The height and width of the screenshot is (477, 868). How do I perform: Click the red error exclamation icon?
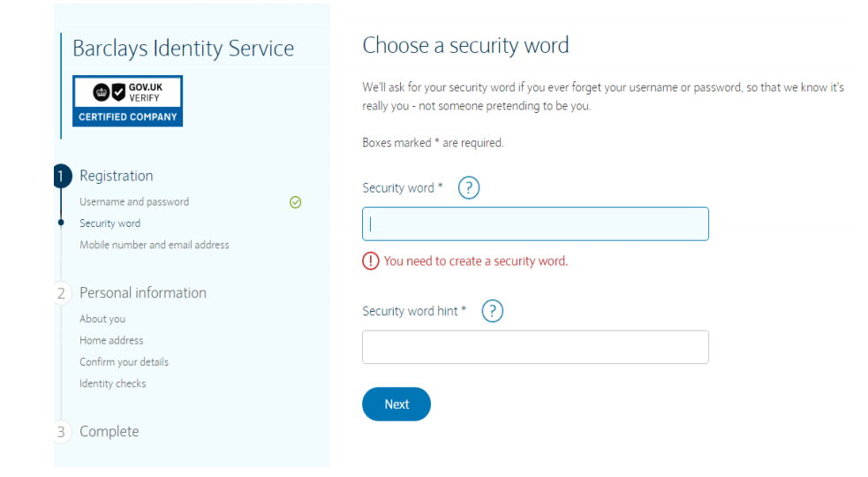coord(371,261)
